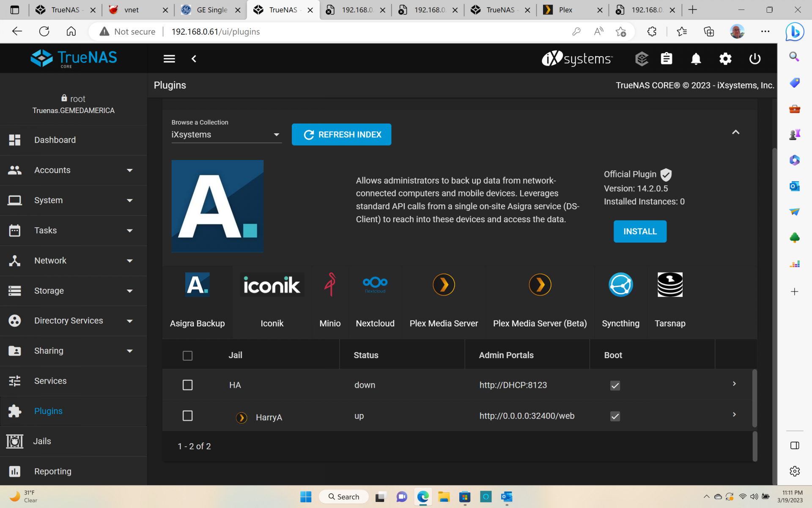Open Reporting in sidebar
812x508 pixels.
click(x=74, y=471)
